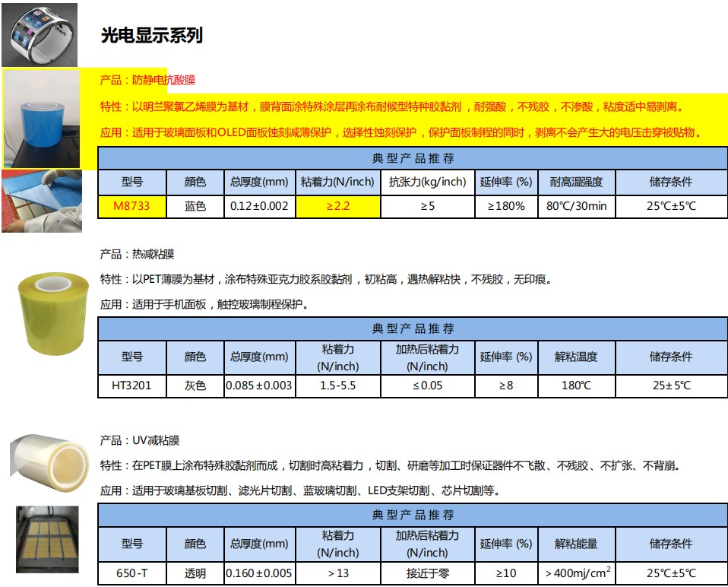
Task: Click the product line 产品：UV减粘膜
Action: (140, 440)
